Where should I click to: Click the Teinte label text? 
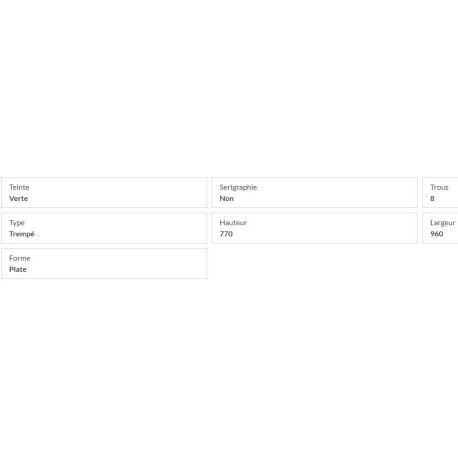[19, 187]
